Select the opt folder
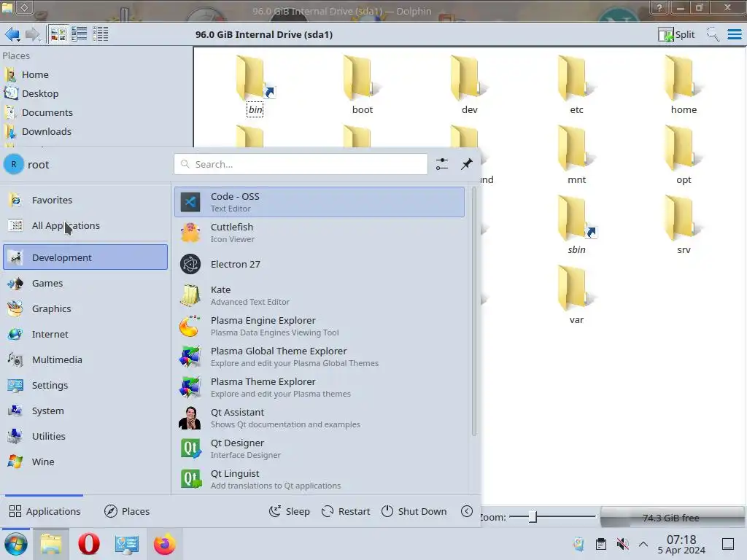Screen dimensions: 747x560 point(684,155)
